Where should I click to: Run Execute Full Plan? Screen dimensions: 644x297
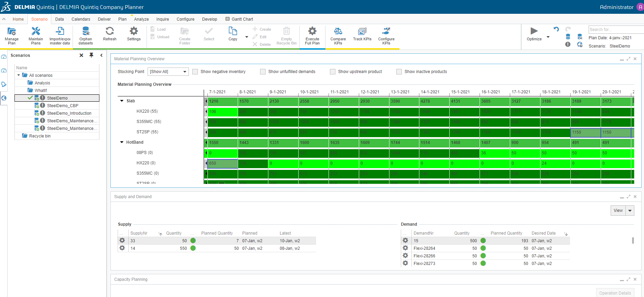click(312, 36)
